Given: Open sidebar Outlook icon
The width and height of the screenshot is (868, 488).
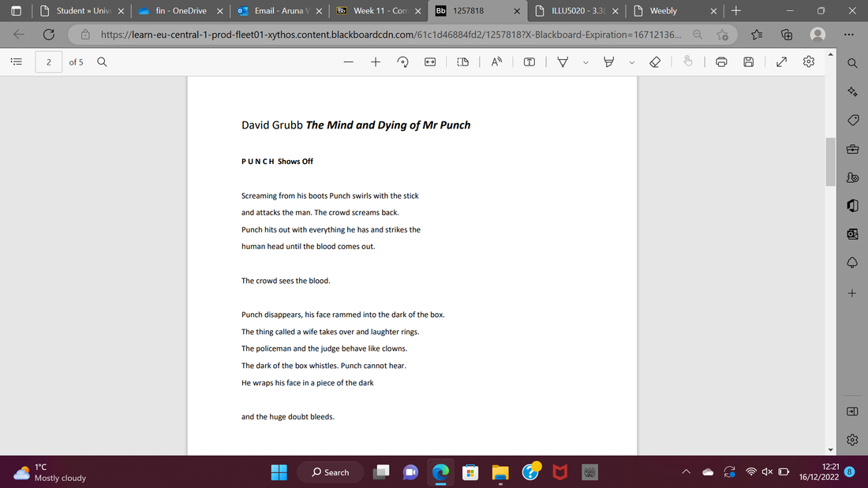Looking at the screenshot, I should (852, 234).
